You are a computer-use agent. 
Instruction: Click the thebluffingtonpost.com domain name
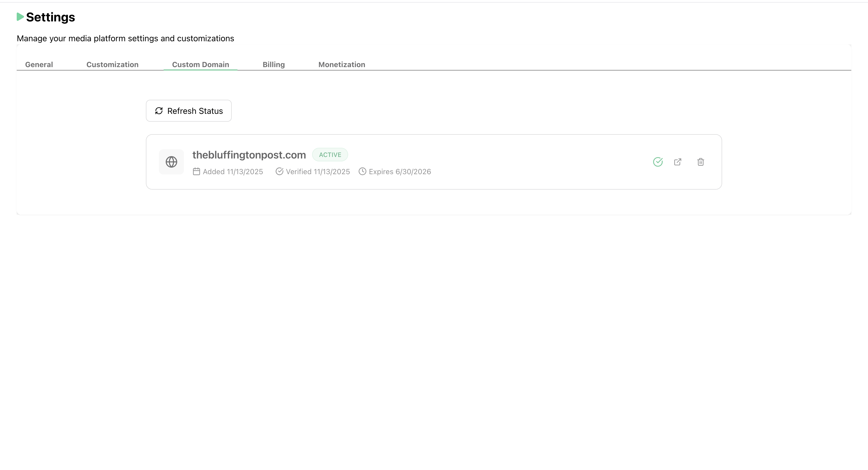pos(249,155)
